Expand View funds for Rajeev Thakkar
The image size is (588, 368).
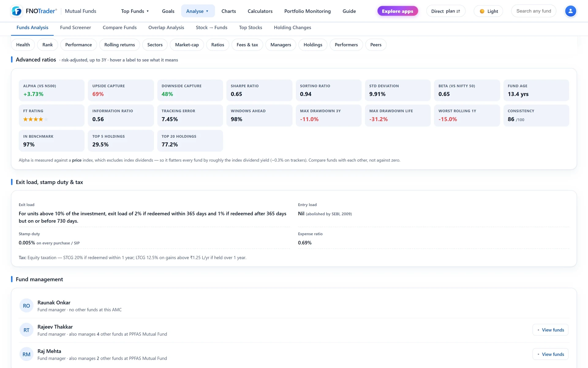tap(550, 330)
